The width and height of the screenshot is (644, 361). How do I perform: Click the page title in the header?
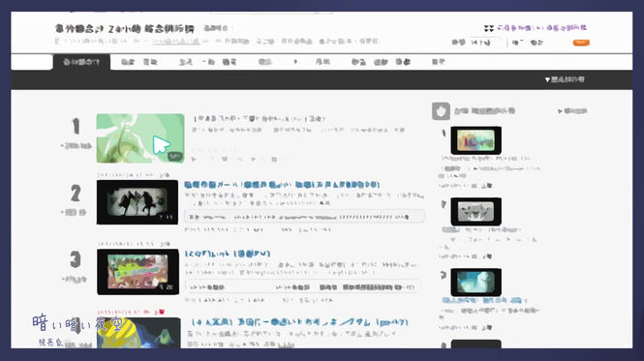(x=125, y=29)
